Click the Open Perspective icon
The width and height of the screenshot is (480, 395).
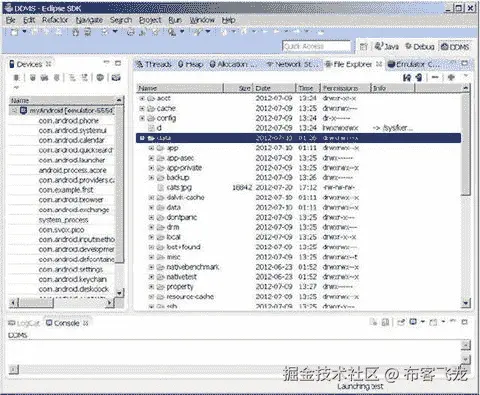(x=364, y=47)
